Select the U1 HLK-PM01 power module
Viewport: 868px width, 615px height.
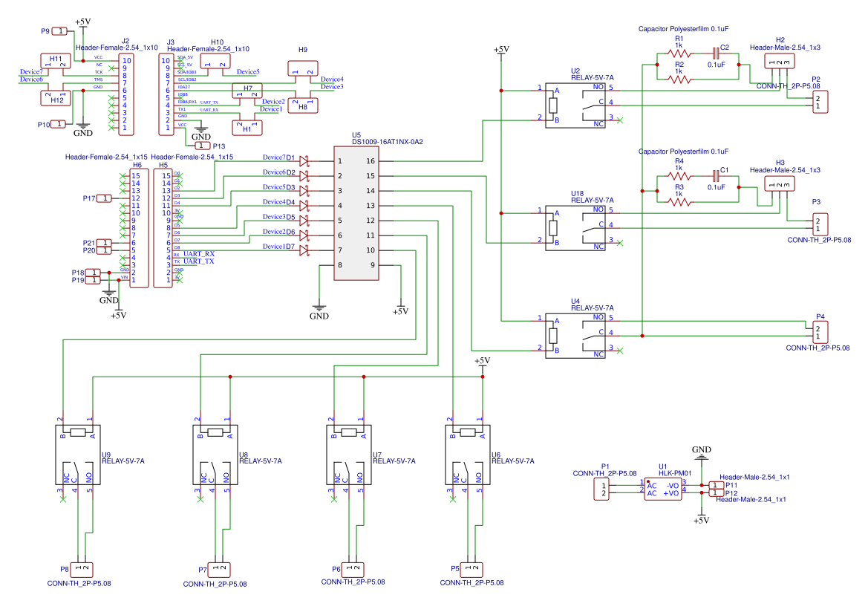pyautogui.click(x=663, y=489)
